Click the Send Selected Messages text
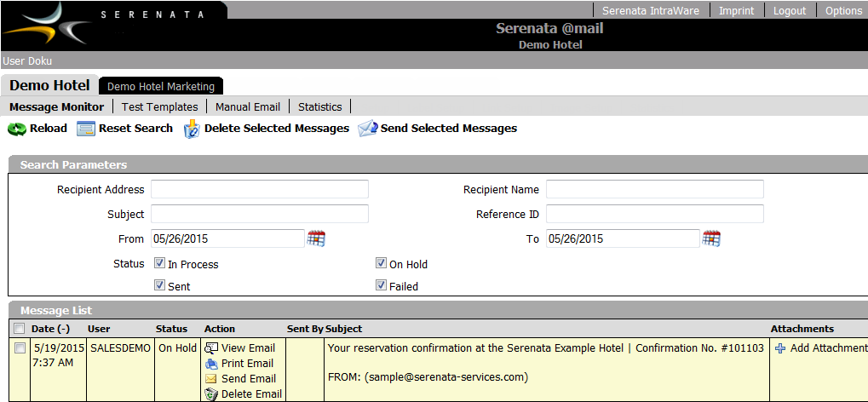This screenshot has width=868, height=402. point(449,129)
